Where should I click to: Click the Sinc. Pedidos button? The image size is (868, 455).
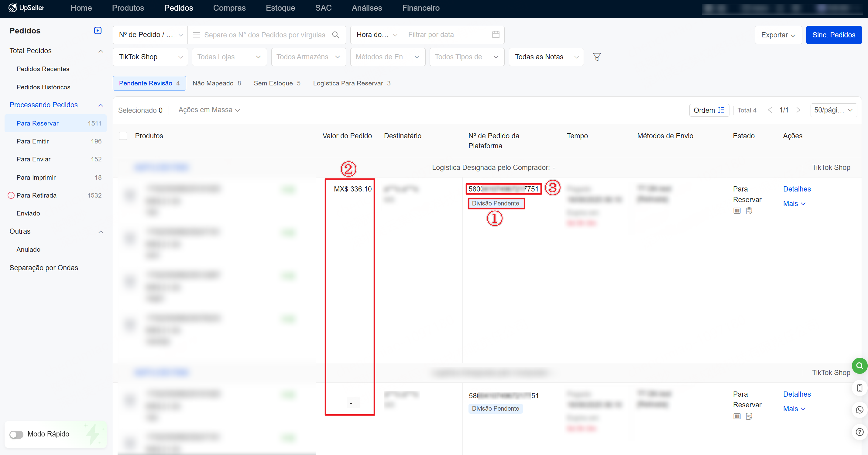[x=834, y=35]
